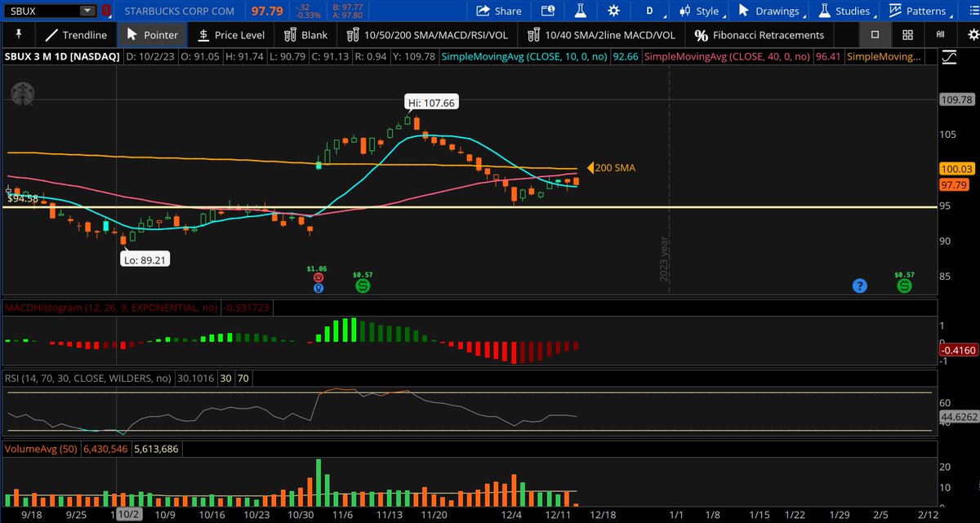The image size is (980, 523).
Task: Click the flask icon in the blue bar
Action: [581, 11]
